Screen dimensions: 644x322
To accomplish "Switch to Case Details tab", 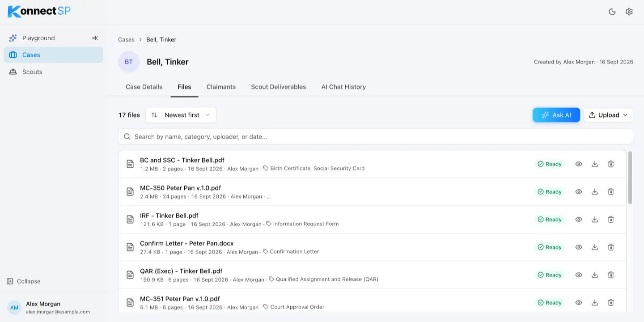I will click(144, 87).
